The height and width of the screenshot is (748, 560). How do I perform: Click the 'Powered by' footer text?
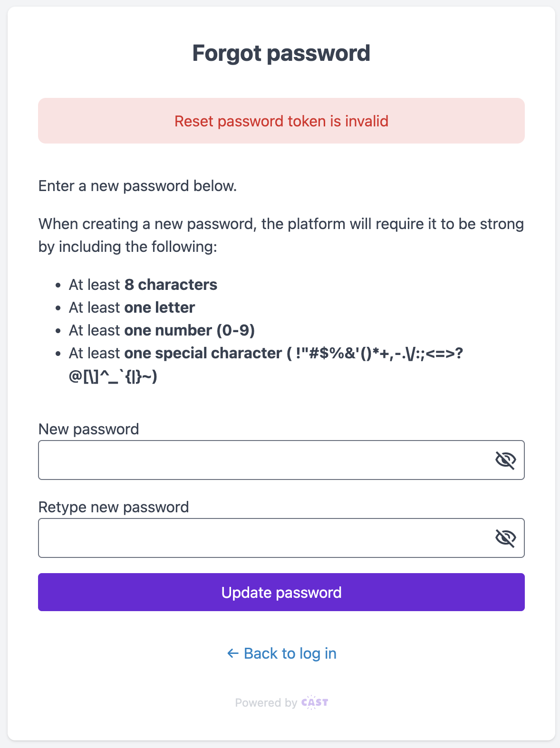pos(266,702)
